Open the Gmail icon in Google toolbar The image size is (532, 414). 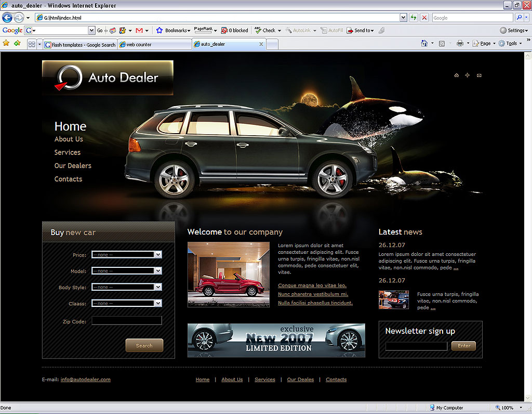tap(139, 31)
